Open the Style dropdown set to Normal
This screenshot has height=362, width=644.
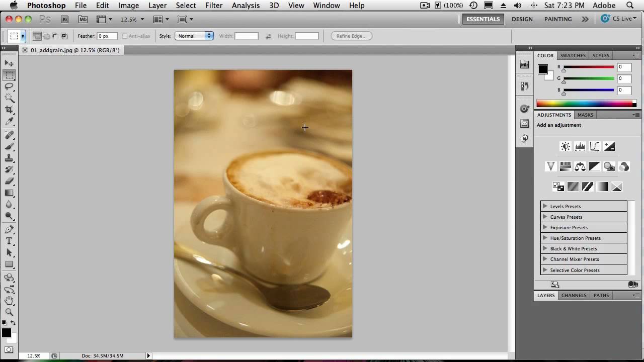[x=194, y=36]
